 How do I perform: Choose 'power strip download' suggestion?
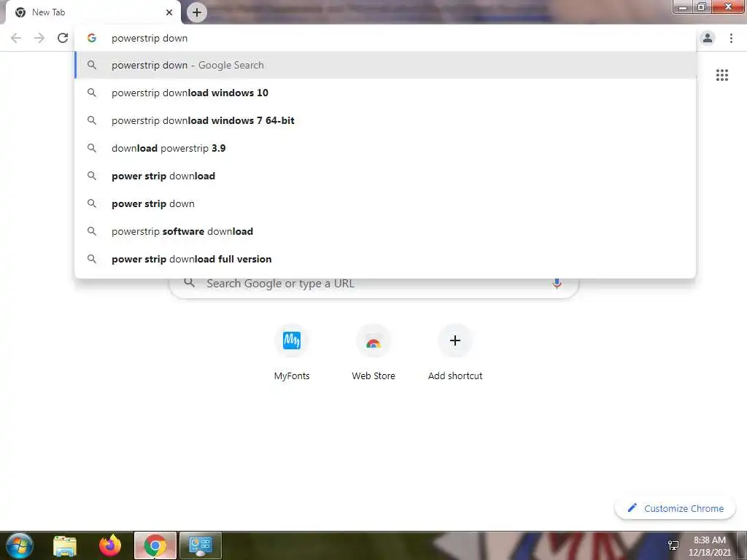pyautogui.click(x=385, y=176)
